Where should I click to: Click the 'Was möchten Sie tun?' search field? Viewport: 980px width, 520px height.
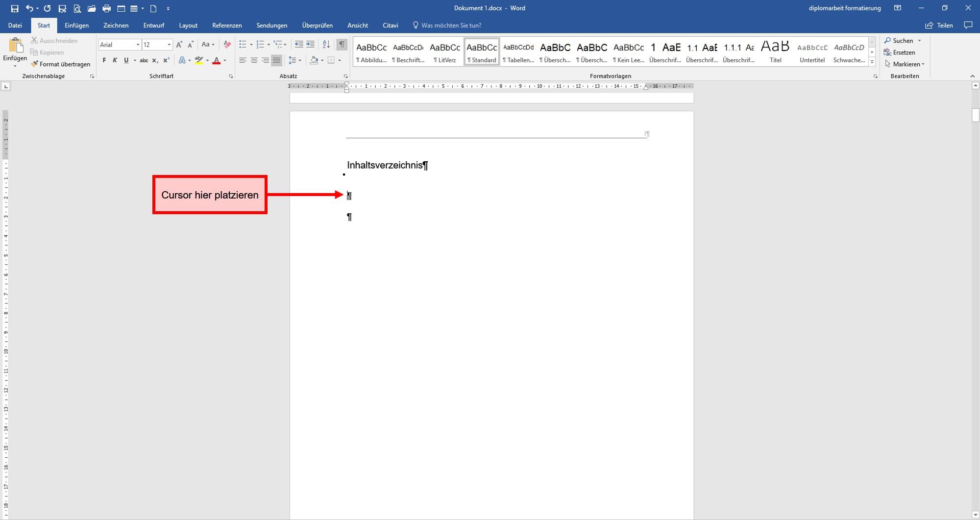[451, 25]
